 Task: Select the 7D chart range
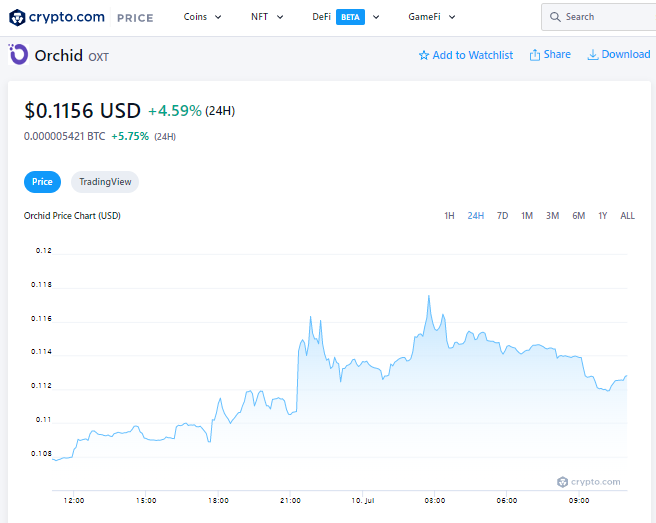click(502, 216)
